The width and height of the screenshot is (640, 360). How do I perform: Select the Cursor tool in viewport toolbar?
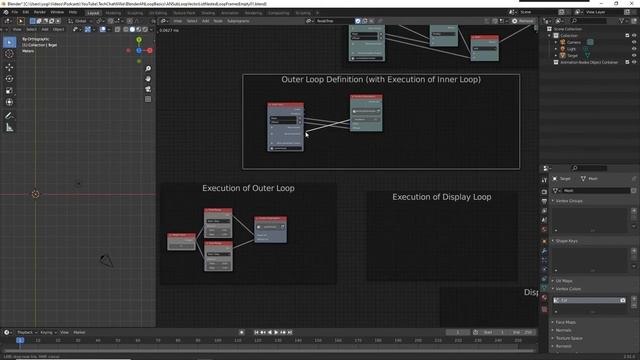pos(9,54)
